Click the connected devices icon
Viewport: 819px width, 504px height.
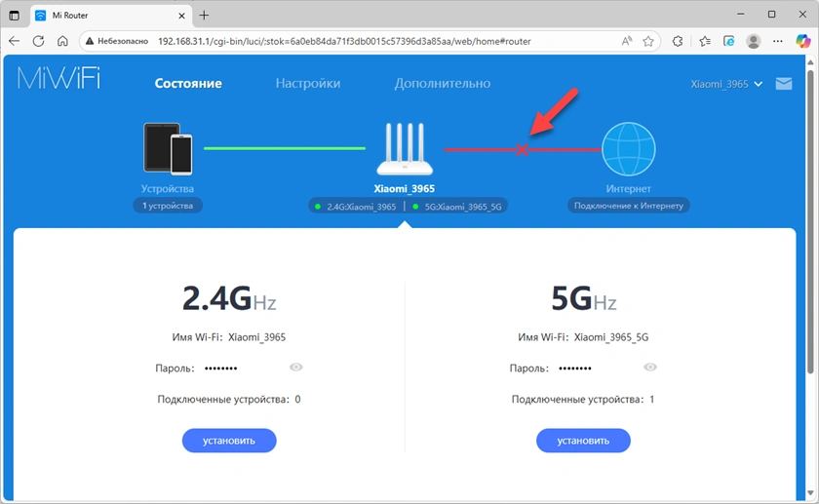tap(168, 149)
